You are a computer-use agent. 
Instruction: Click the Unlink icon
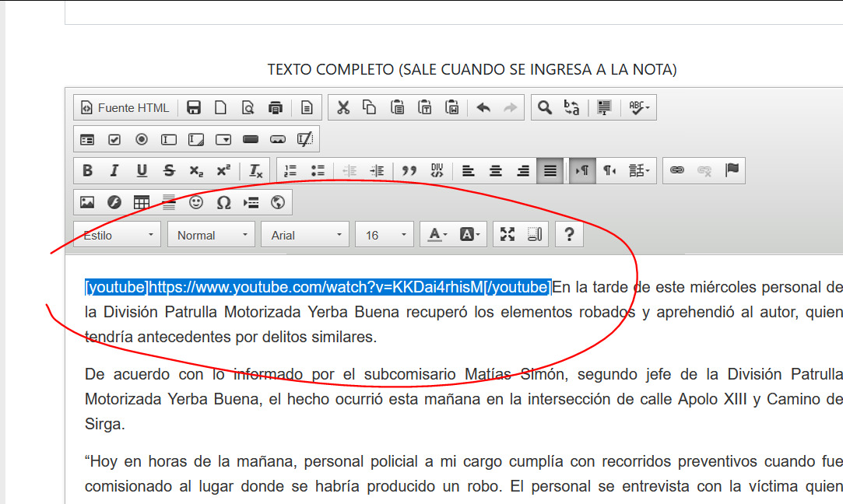click(x=704, y=171)
